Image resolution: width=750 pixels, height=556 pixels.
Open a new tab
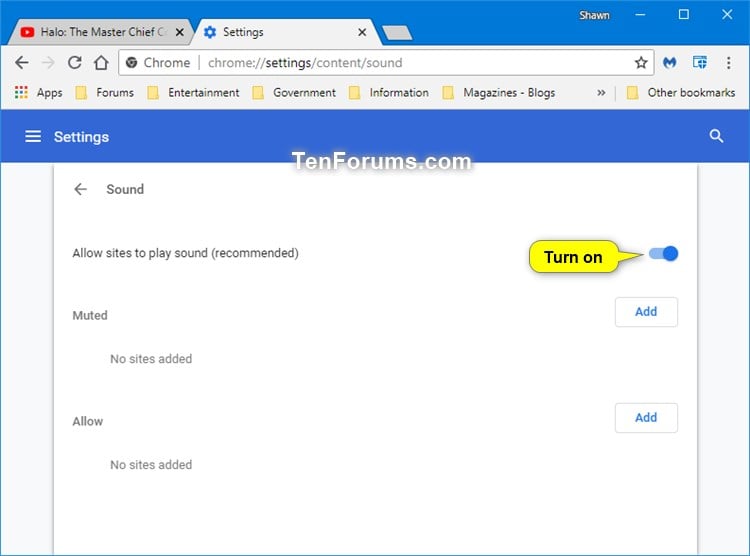pyautogui.click(x=397, y=33)
